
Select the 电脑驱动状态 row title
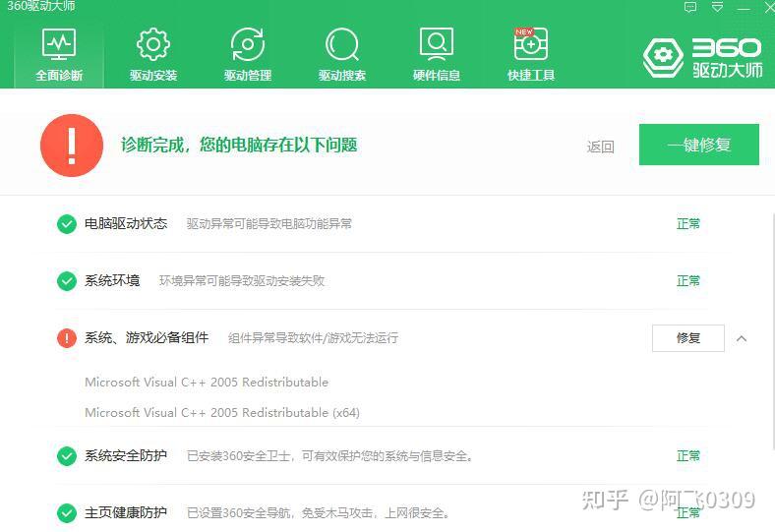[126, 224]
